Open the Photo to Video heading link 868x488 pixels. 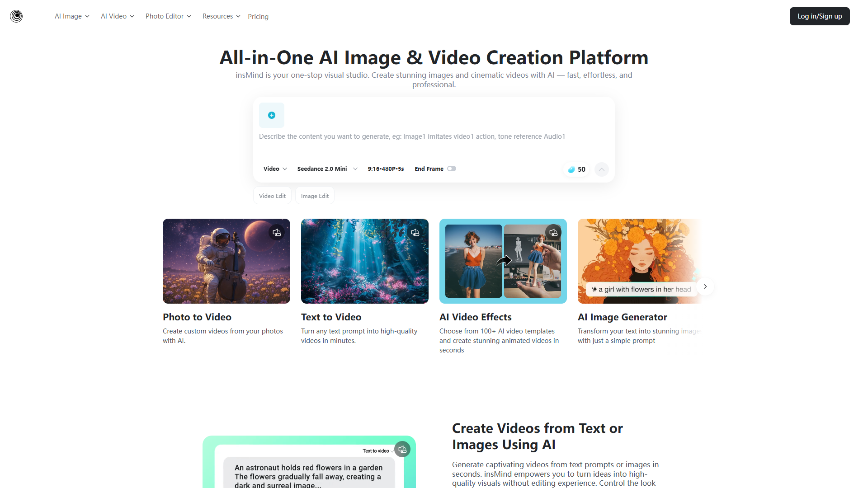point(197,317)
